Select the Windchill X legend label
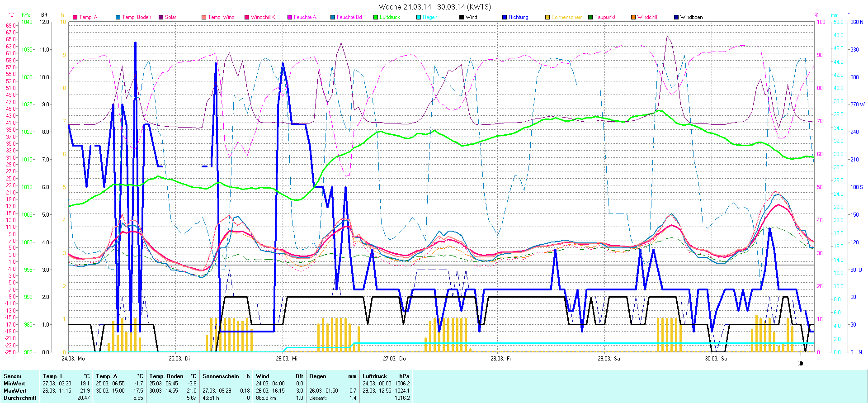The width and height of the screenshot is (868, 403). coord(263,17)
